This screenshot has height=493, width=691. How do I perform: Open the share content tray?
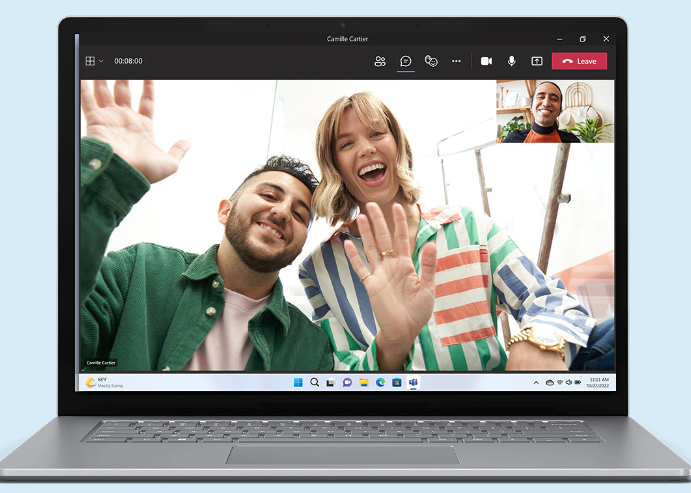pos(537,61)
